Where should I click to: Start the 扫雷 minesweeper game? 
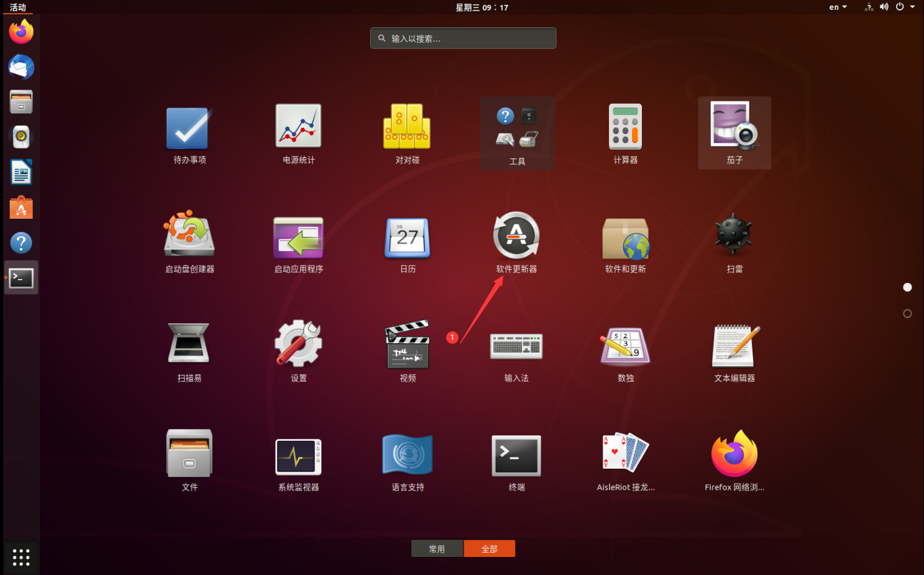click(x=734, y=242)
